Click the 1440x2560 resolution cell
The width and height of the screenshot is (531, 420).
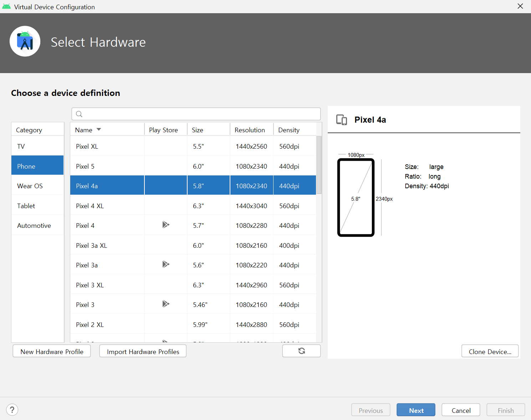[251, 146]
